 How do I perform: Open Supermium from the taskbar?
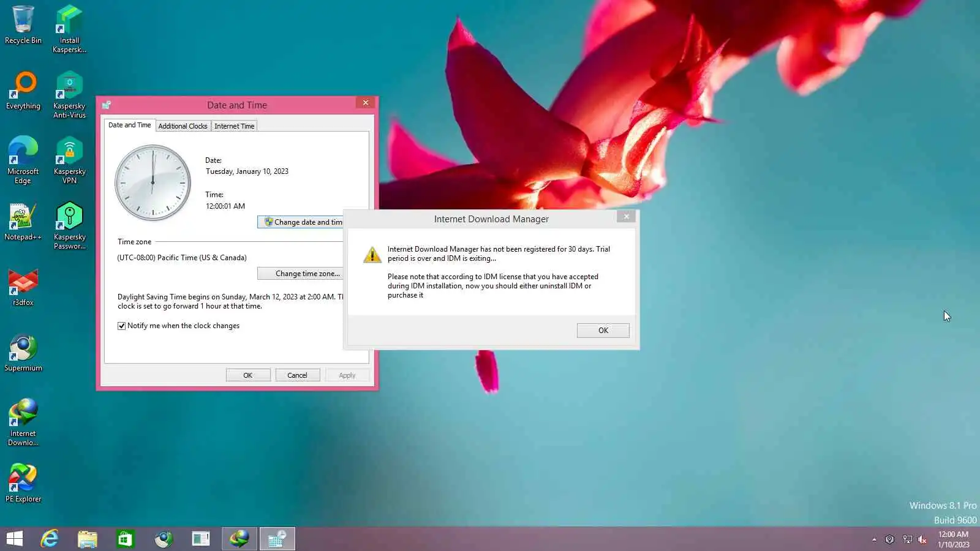coord(164,539)
